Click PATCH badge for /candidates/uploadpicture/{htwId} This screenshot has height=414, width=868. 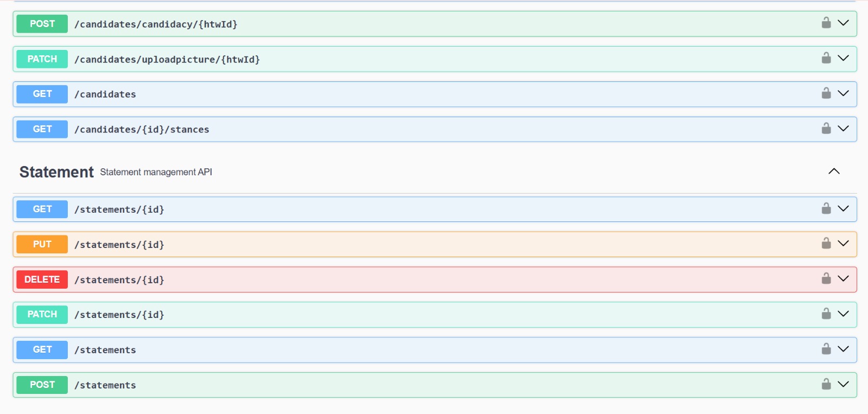click(42, 59)
